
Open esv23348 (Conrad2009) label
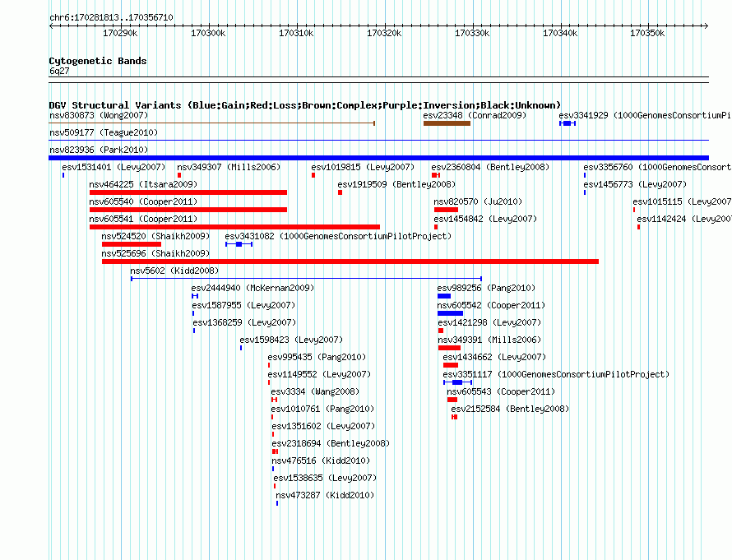(475, 115)
